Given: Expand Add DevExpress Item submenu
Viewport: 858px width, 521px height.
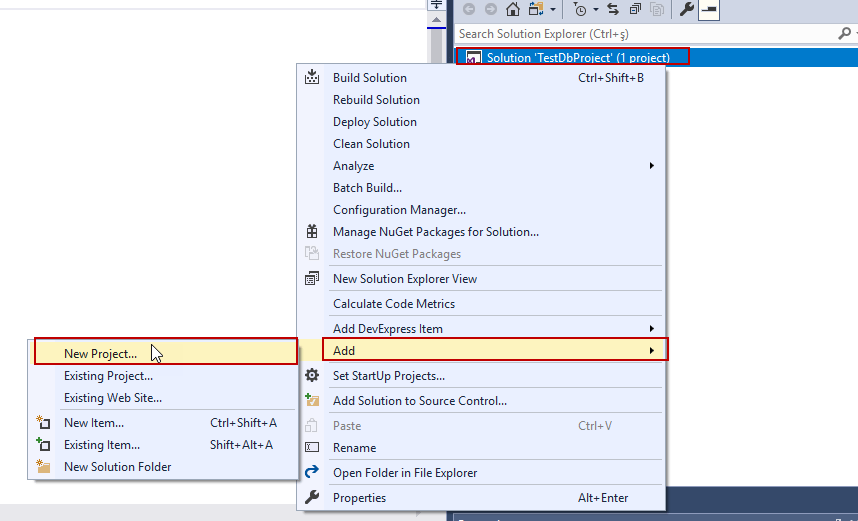Looking at the screenshot, I should coord(481,328).
